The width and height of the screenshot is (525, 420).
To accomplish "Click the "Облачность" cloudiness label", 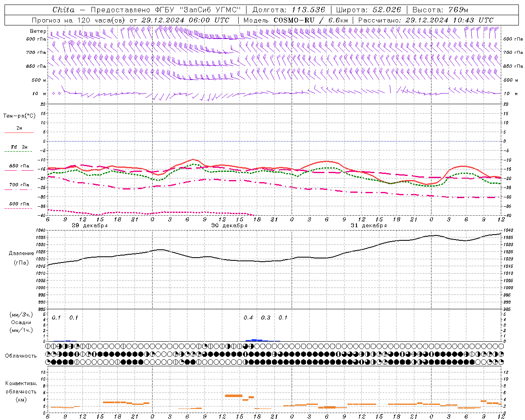I will (21, 356).
